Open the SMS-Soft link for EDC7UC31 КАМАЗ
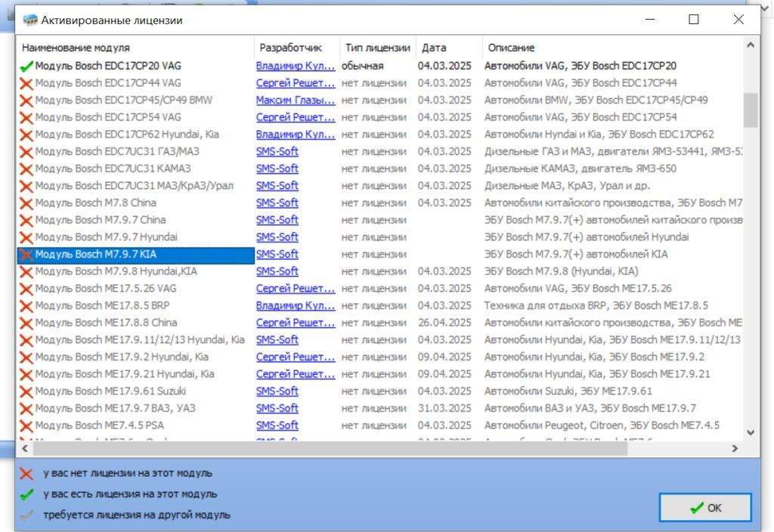This screenshot has height=532, width=774. (x=277, y=169)
